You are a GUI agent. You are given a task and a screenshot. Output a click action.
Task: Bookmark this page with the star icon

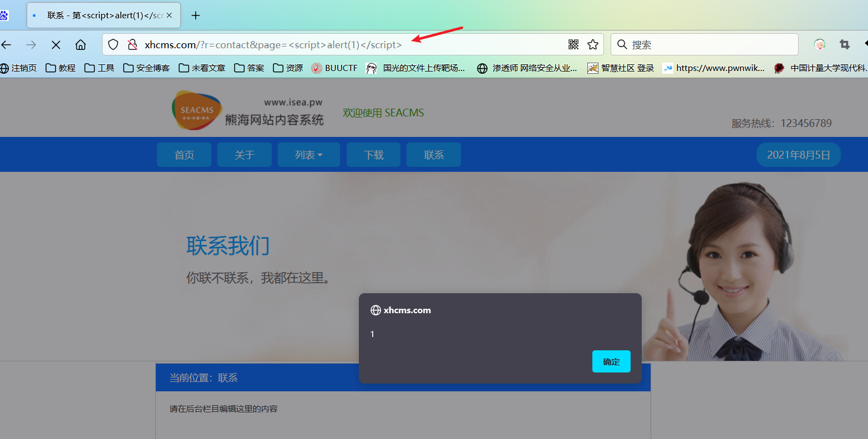click(x=593, y=44)
